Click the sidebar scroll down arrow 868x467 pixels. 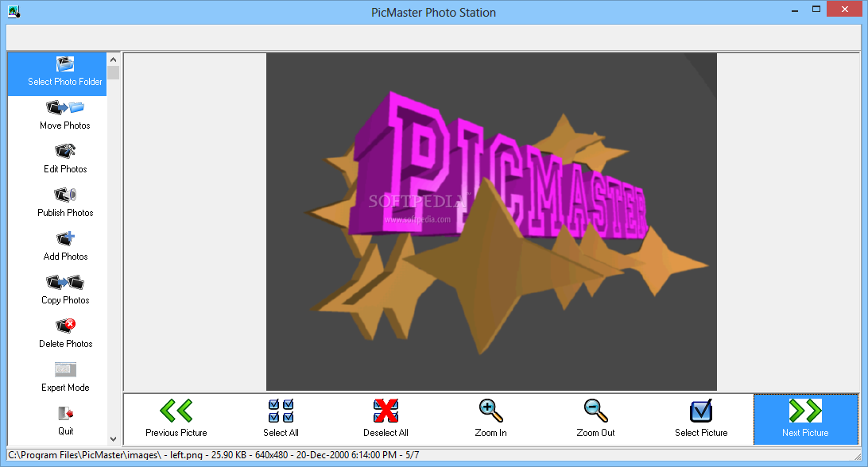[x=113, y=438]
